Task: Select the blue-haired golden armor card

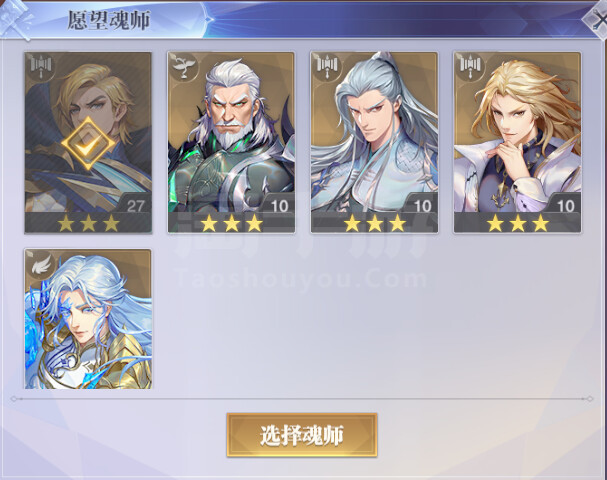Action: click(x=88, y=319)
